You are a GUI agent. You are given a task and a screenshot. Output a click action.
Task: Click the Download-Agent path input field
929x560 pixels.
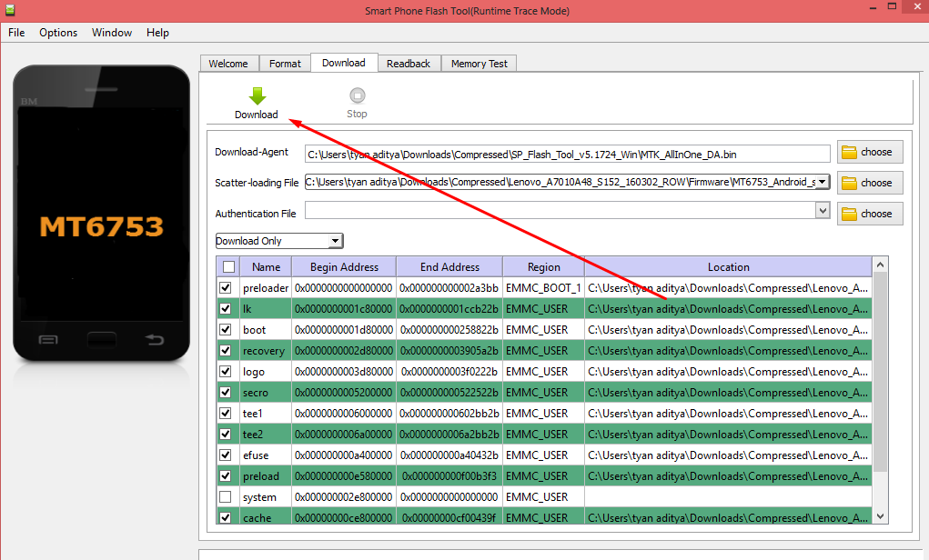pos(568,154)
